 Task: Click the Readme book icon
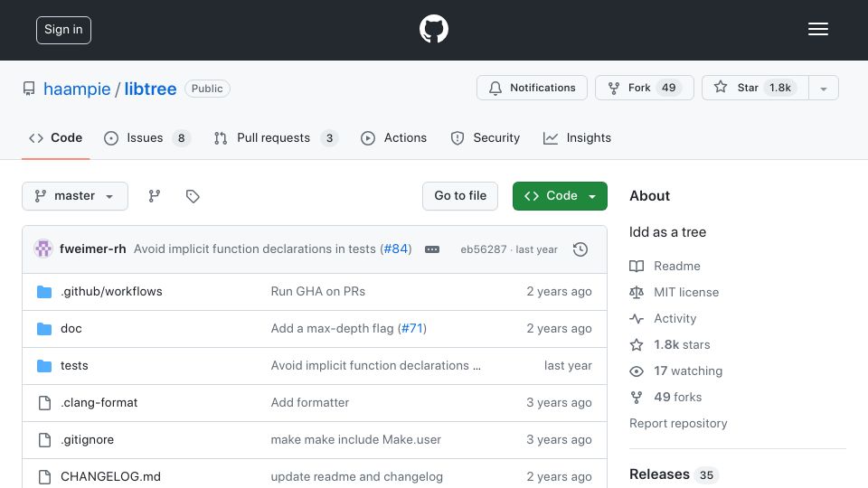637,266
